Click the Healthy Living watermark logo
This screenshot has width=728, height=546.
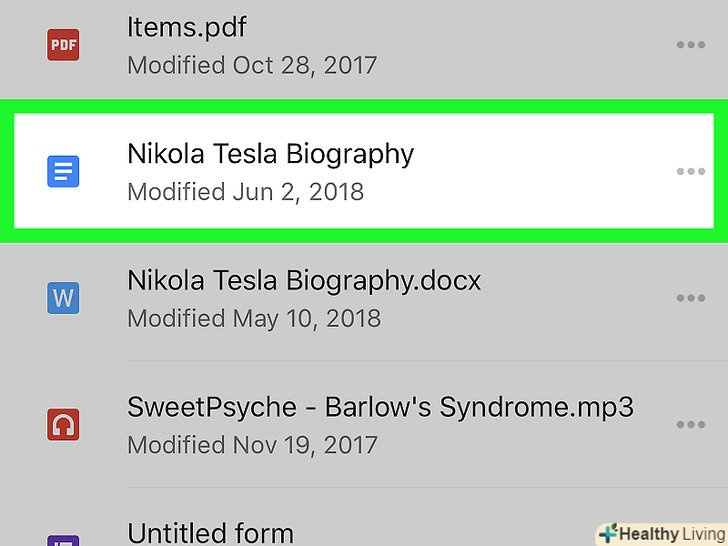(660, 533)
